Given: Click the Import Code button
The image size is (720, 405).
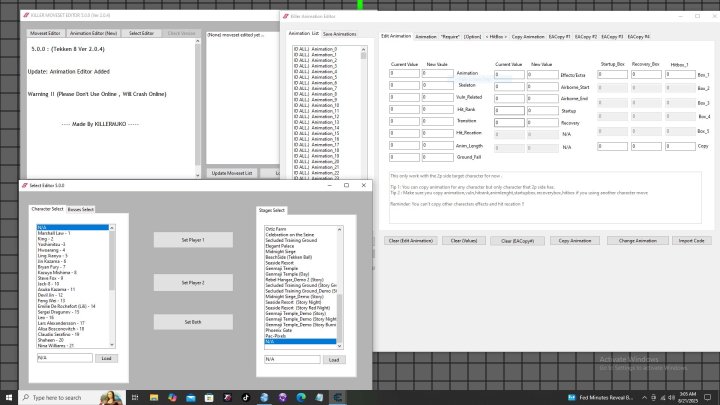Looking at the screenshot, I should [x=692, y=241].
